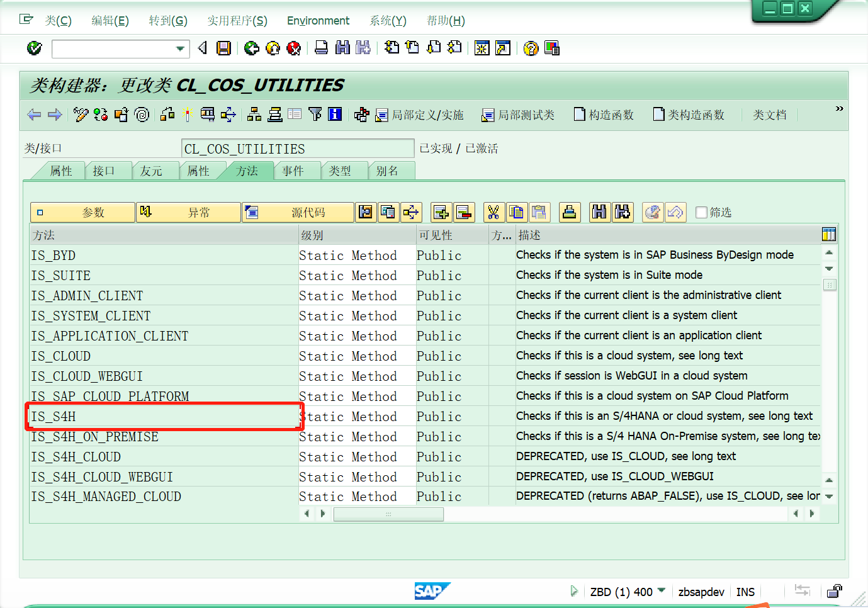
Task: Click the 类构造函数 button
Action: coord(689,115)
